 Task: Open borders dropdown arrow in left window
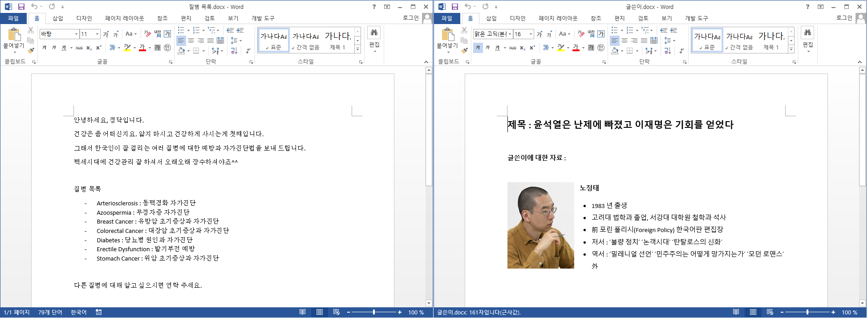[203, 51]
